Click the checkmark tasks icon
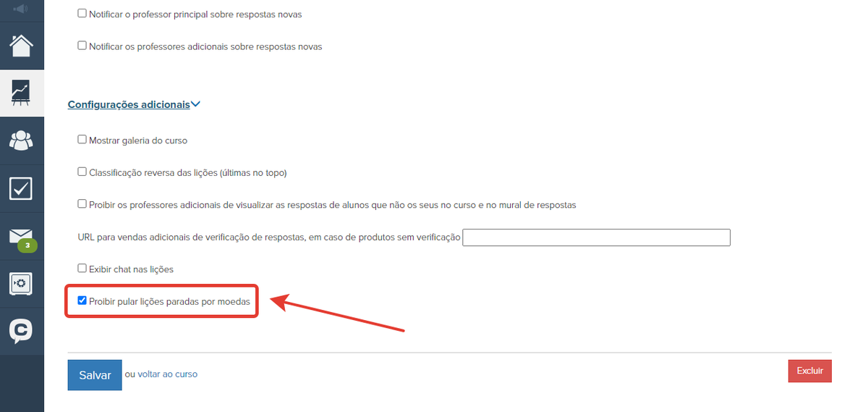 point(21,188)
